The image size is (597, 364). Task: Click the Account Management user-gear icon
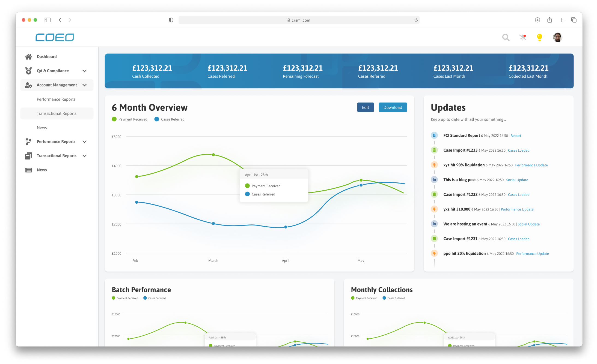pyautogui.click(x=28, y=85)
